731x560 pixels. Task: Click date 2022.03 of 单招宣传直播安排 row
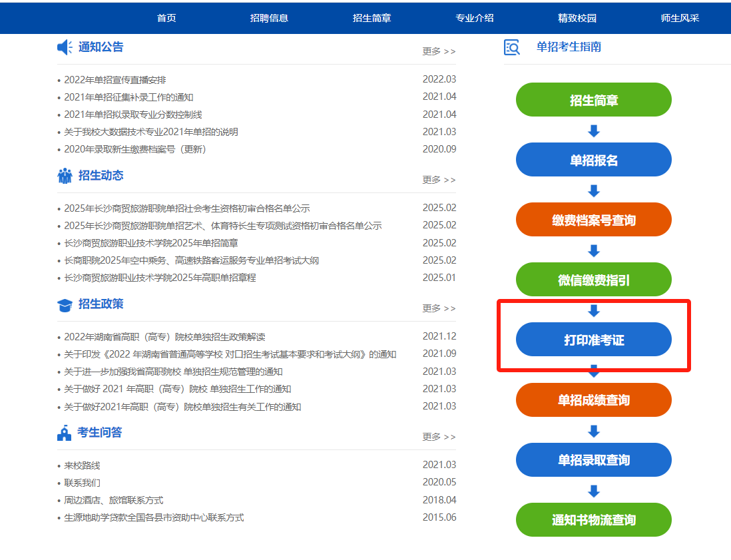point(439,79)
